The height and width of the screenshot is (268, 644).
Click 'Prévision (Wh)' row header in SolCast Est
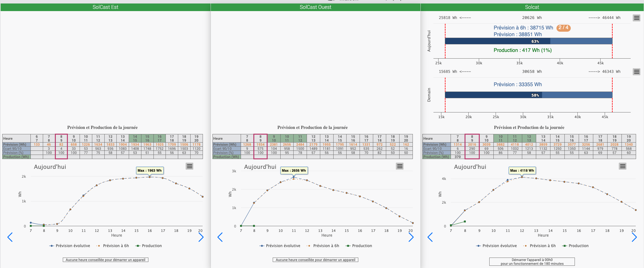16,144
